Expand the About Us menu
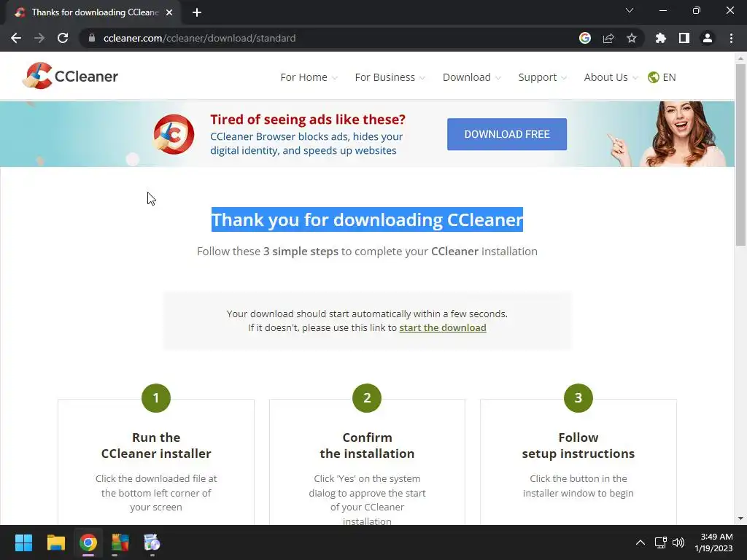The width and height of the screenshot is (747, 560). (x=611, y=77)
